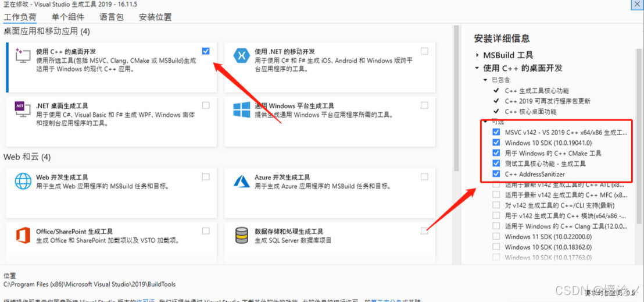
Task: Tick the .NET 桌面生成工具 workload checkbox
Action: tap(206, 105)
